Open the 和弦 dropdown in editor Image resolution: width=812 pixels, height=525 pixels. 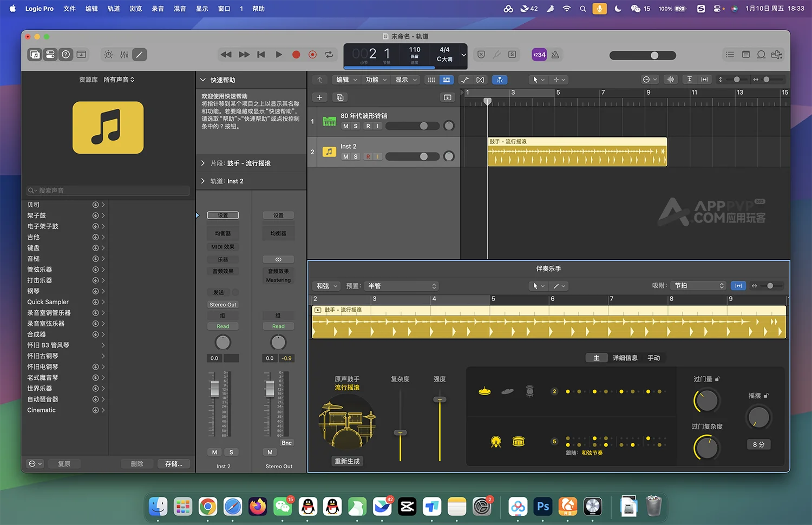tap(327, 286)
